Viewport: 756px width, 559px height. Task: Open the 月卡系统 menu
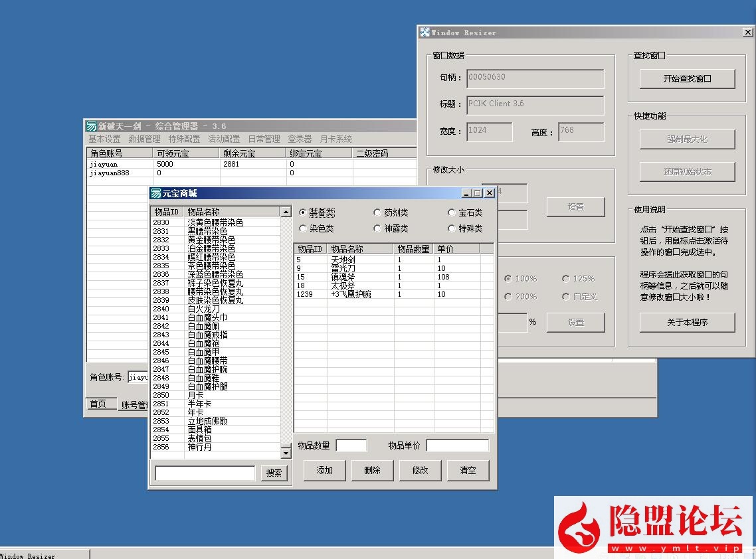(x=335, y=139)
